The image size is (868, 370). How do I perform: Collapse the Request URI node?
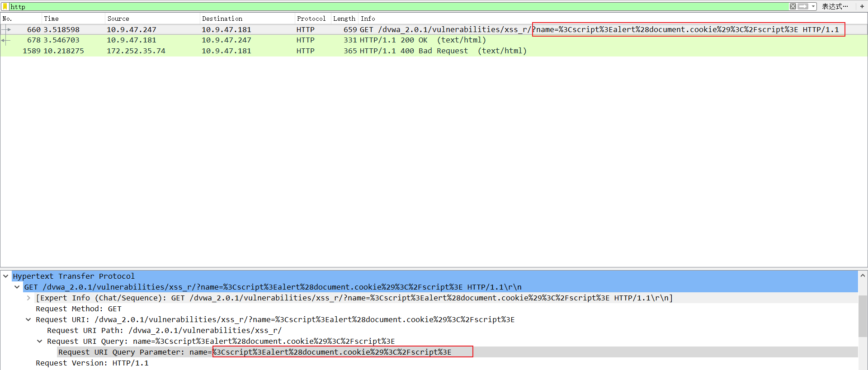coord(28,319)
